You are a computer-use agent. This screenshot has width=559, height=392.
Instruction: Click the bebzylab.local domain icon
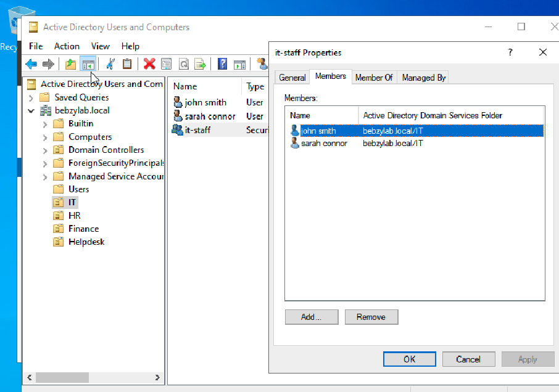[45, 110]
